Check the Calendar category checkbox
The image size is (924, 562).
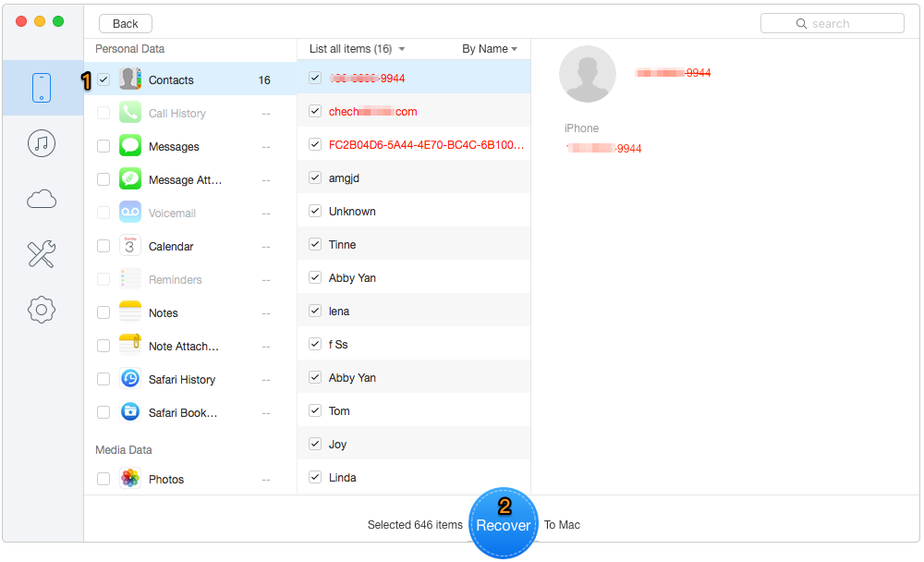pos(103,246)
